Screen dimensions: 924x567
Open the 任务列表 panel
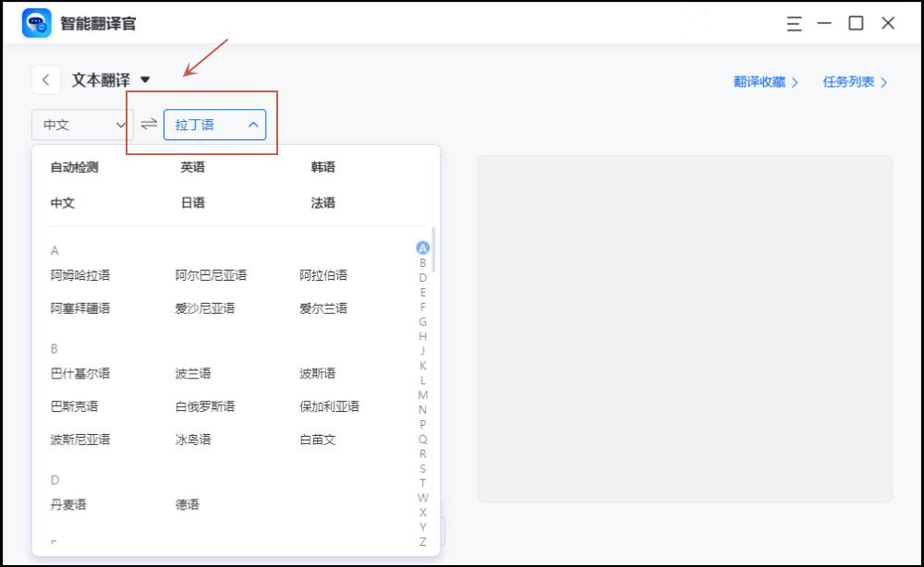(x=848, y=81)
